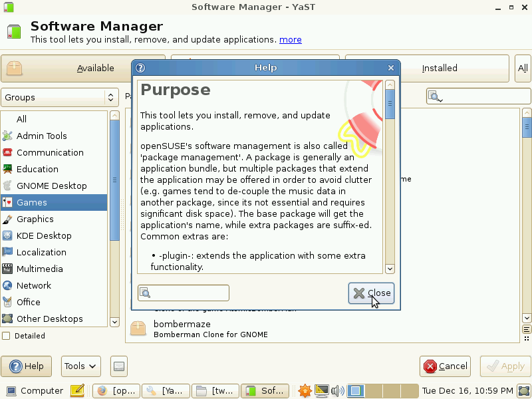Switch to the All tab

point(523,68)
